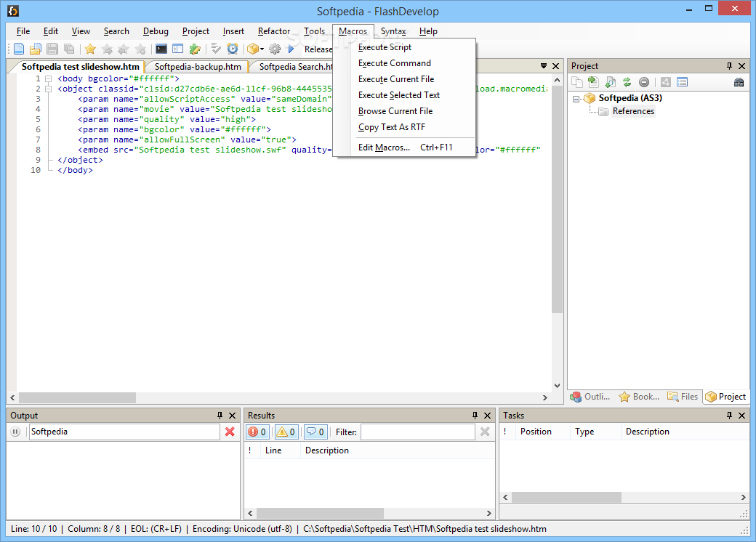Image resolution: width=756 pixels, height=542 pixels.
Task: Open the Edit menu
Action: click(51, 31)
